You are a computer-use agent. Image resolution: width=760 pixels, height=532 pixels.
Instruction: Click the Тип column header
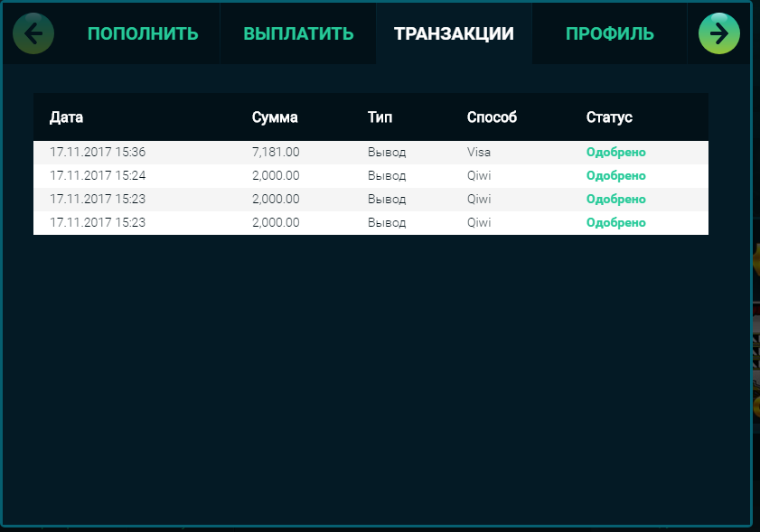[x=380, y=117]
